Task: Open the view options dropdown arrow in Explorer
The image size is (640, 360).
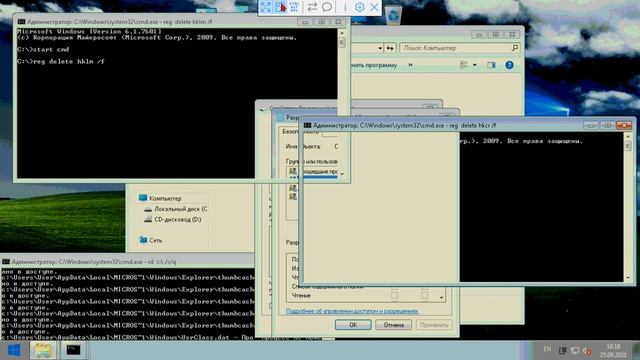Action: pyautogui.click(x=474, y=65)
